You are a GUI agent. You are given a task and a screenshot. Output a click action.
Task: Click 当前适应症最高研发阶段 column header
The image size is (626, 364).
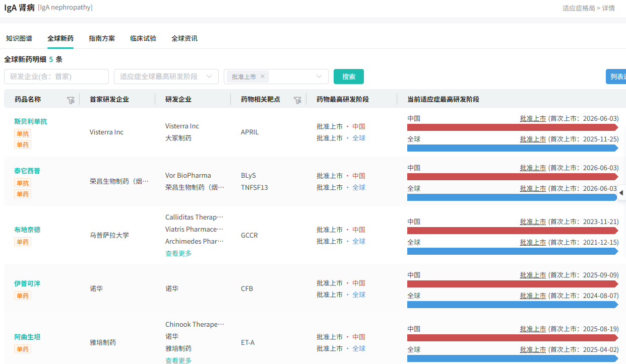(x=443, y=100)
